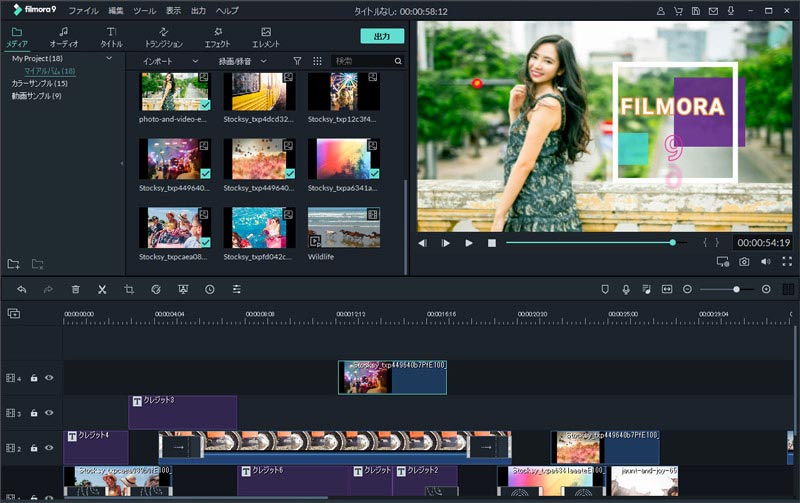Collapse the My Project folder chevron
The width and height of the screenshot is (800, 503).
tap(109, 59)
